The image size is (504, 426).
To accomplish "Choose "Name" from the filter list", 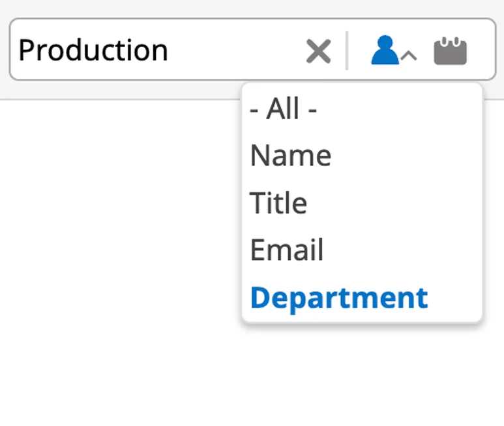I will 291,156.
